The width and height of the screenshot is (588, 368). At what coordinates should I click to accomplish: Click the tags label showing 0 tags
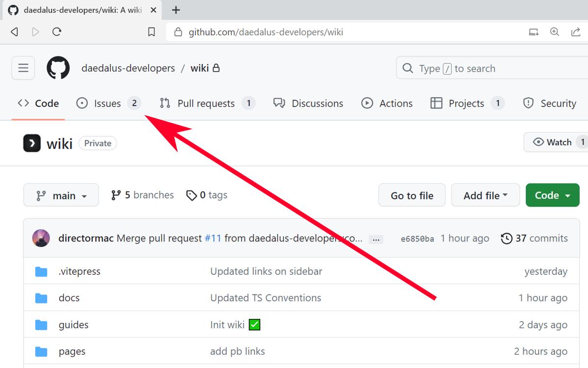(x=206, y=195)
